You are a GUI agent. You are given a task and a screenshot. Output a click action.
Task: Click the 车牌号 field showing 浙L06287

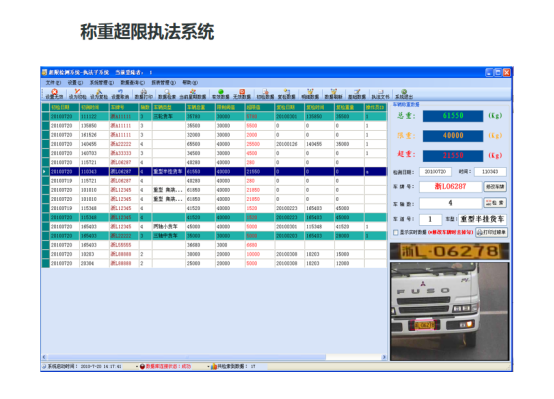450,187
